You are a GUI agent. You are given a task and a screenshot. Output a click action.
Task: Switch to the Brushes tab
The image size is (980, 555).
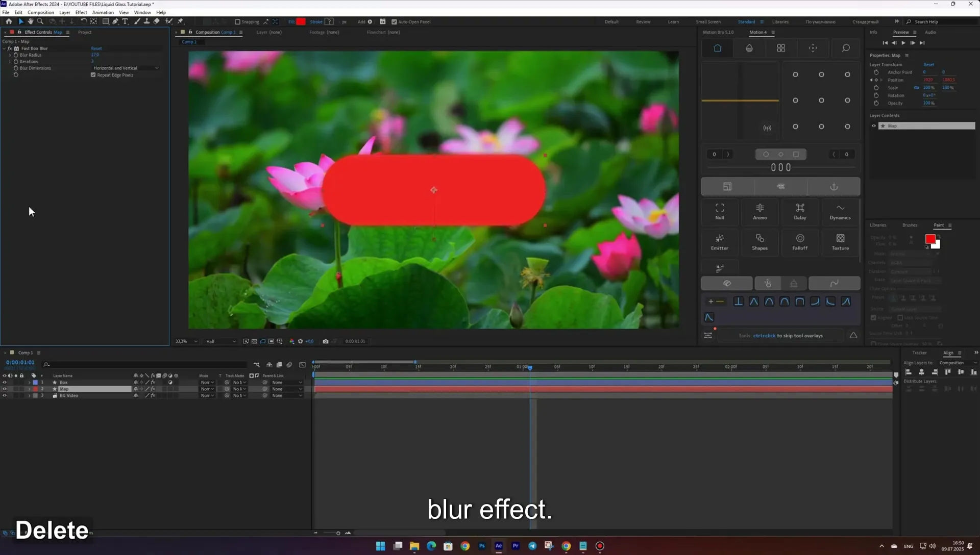click(x=910, y=225)
